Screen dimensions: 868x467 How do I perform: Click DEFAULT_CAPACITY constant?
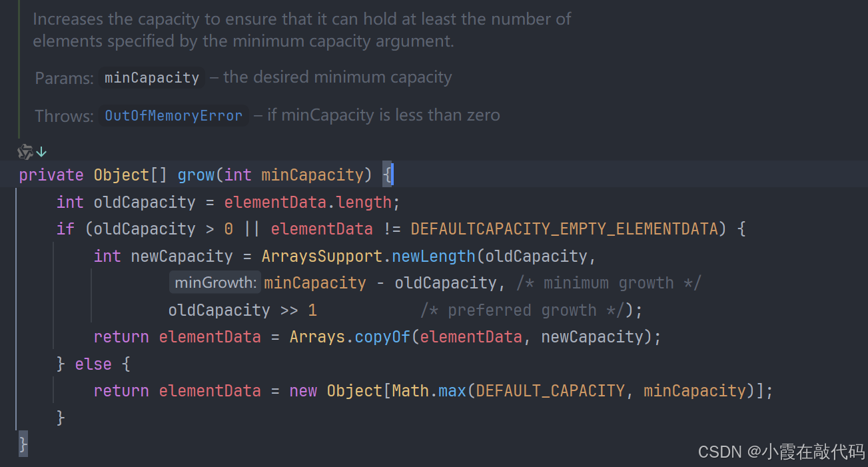(550, 391)
